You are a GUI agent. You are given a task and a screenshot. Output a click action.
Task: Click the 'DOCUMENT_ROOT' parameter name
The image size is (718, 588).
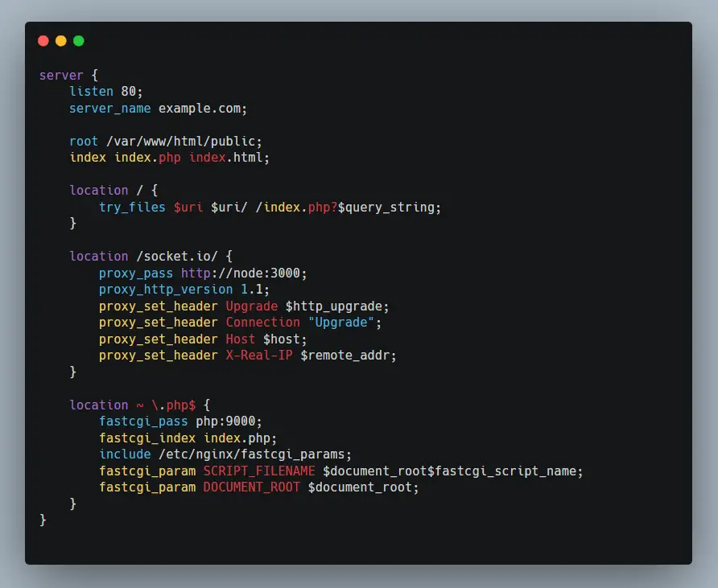point(251,487)
